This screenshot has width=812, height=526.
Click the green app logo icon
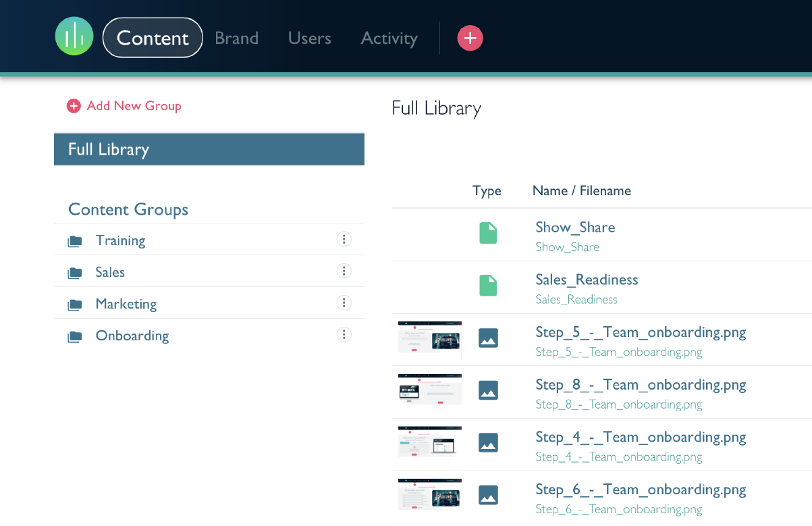pos(74,36)
